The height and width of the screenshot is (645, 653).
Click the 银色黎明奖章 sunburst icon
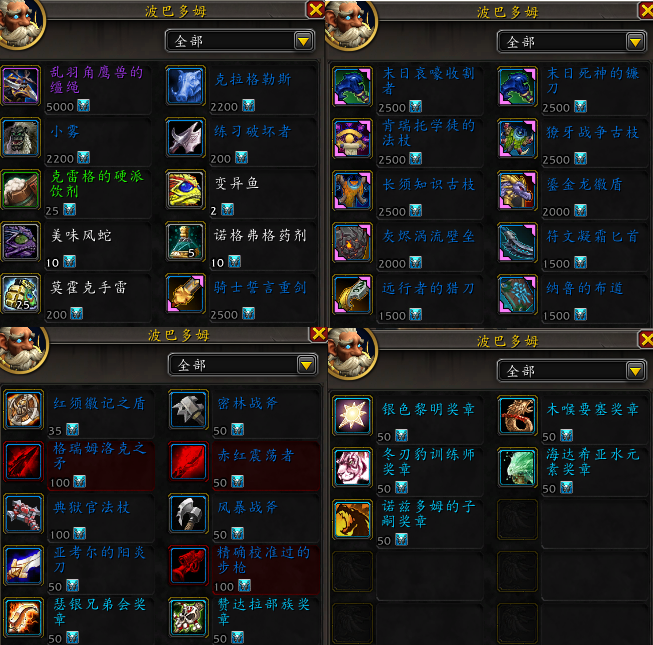pos(352,416)
